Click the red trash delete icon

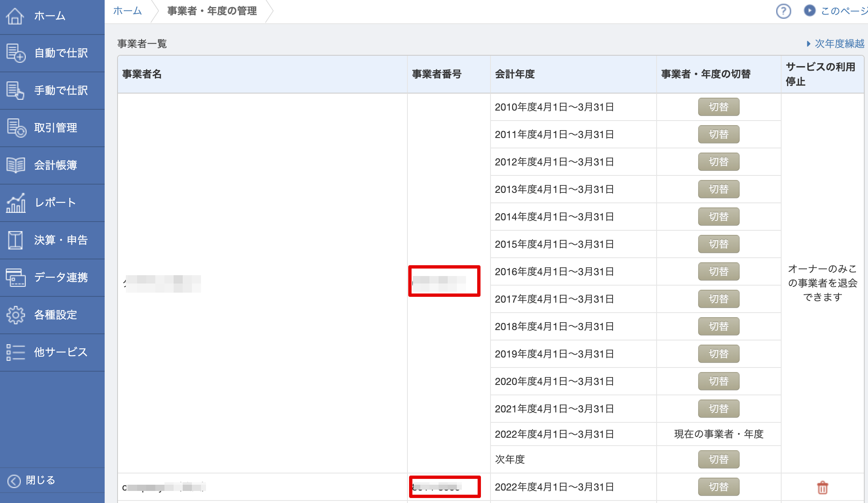tap(822, 487)
